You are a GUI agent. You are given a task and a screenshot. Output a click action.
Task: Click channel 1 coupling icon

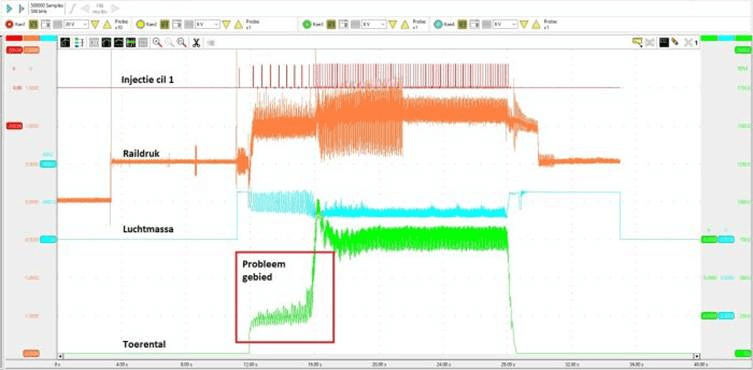33,24
